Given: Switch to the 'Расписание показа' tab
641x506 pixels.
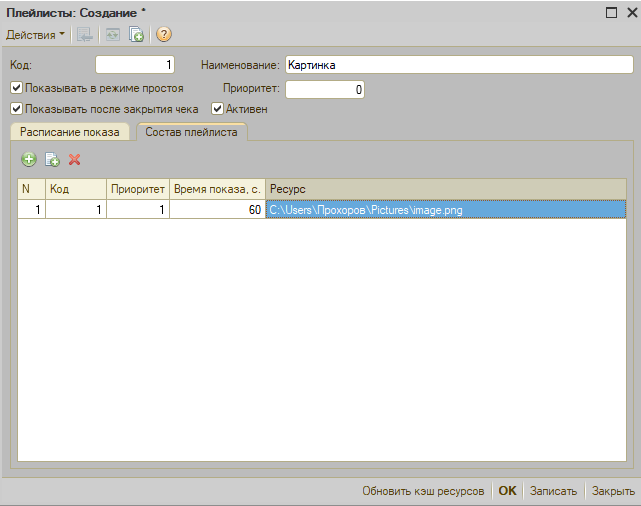Looking at the screenshot, I should (70, 132).
